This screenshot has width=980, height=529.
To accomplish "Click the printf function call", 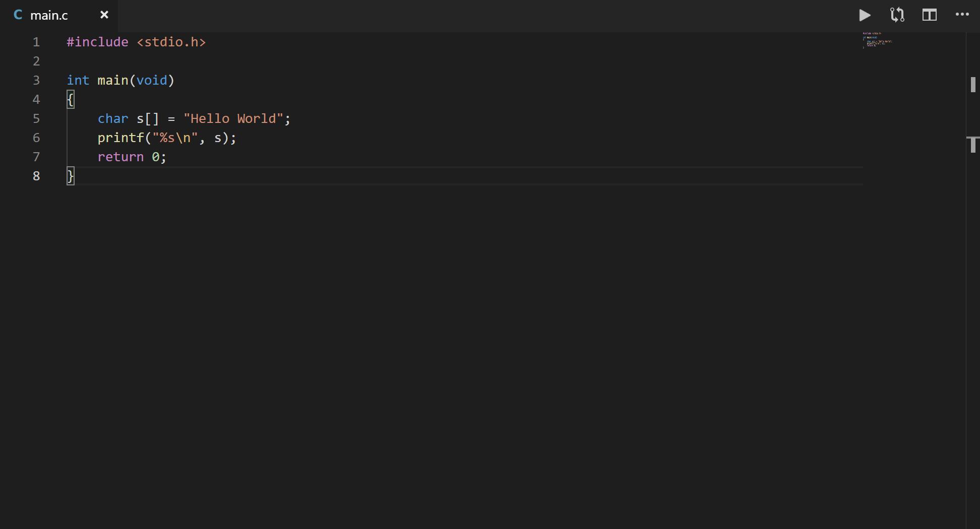I will coord(121,138).
